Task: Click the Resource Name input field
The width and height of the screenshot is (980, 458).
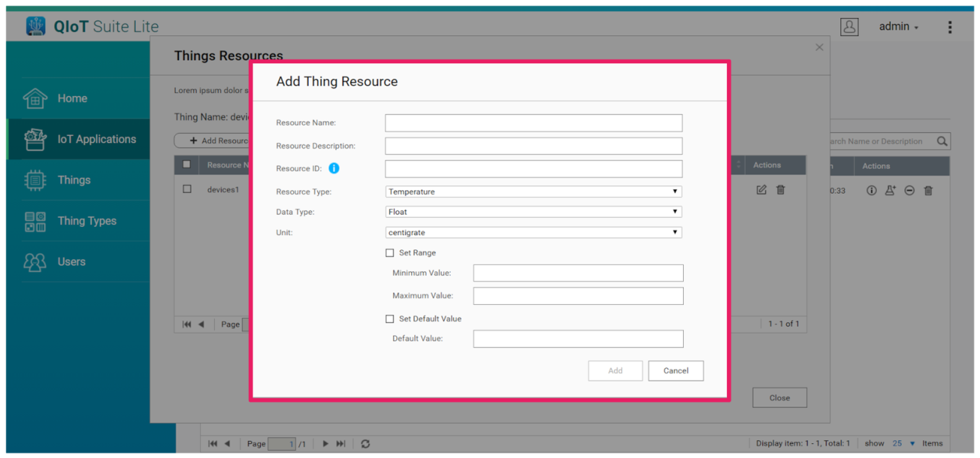Action: pyautogui.click(x=533, y=122)
